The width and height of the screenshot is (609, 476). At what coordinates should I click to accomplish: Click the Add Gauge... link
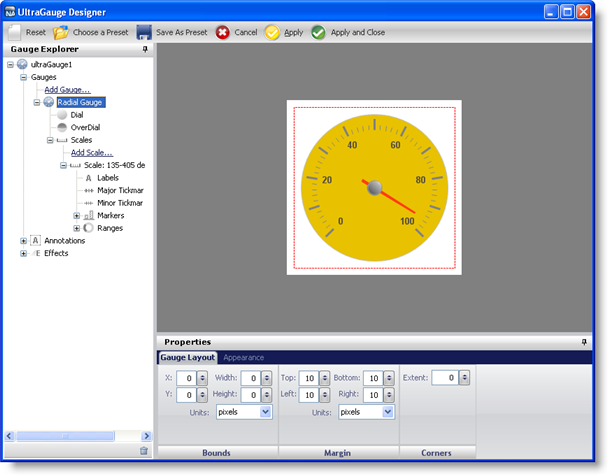pyautogui.click(x=67, y=90)
